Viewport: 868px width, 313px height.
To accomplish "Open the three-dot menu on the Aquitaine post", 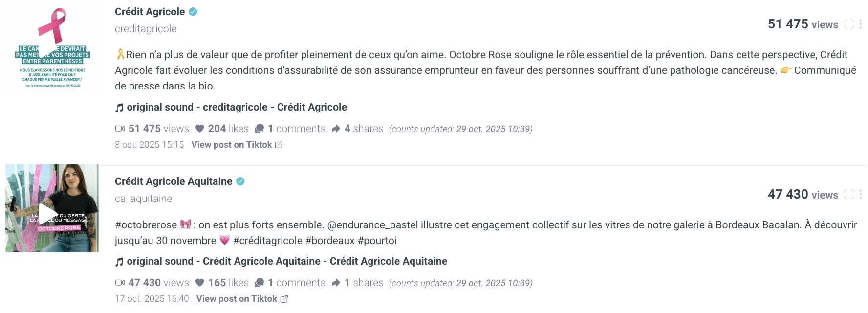I will click(861, 194).
